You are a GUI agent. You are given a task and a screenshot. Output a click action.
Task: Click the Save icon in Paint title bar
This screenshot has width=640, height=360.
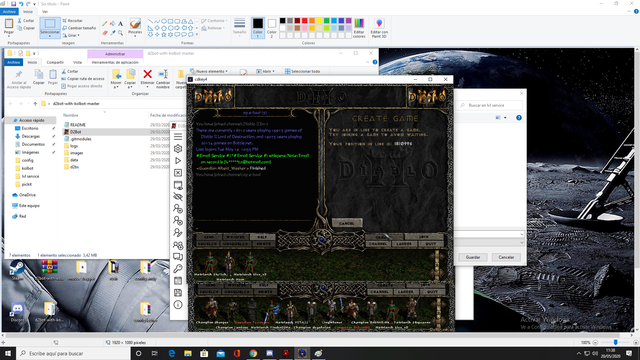(x=13, y=4)
